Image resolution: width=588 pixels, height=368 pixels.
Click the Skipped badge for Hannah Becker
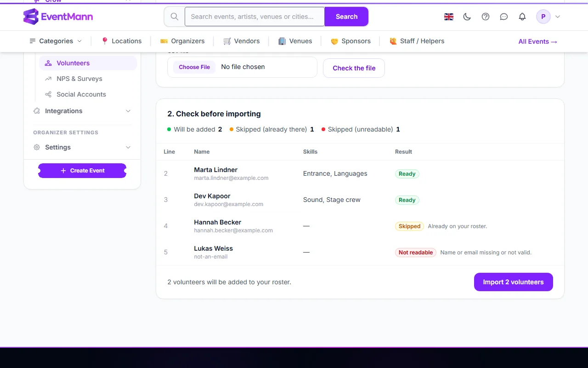409,226
